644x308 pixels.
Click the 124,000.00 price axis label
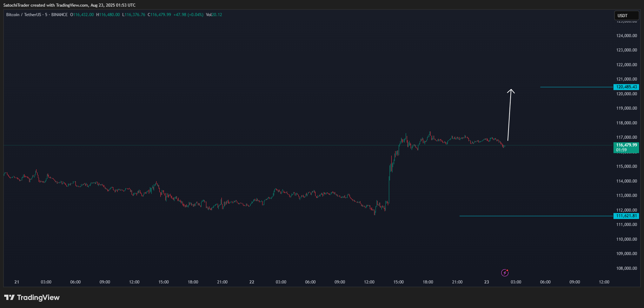[x=626, y=36]
